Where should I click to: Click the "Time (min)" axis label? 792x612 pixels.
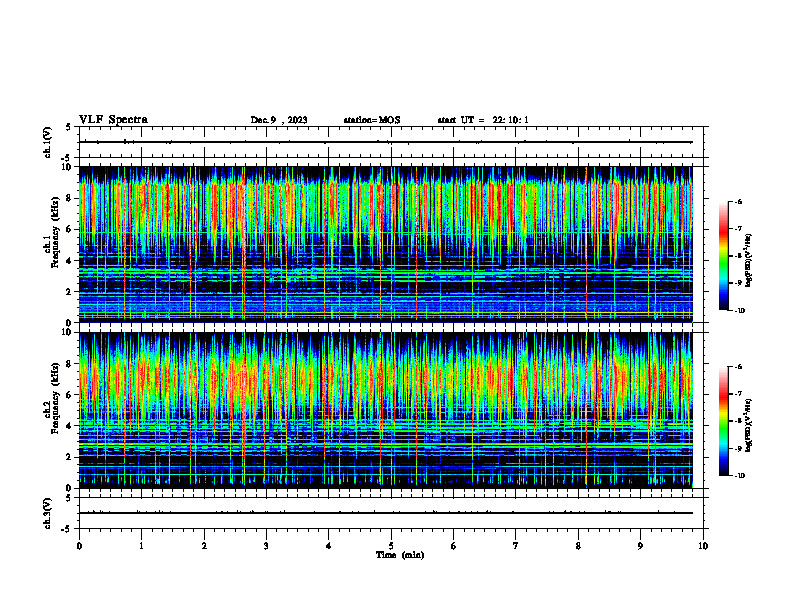point(400,555)
